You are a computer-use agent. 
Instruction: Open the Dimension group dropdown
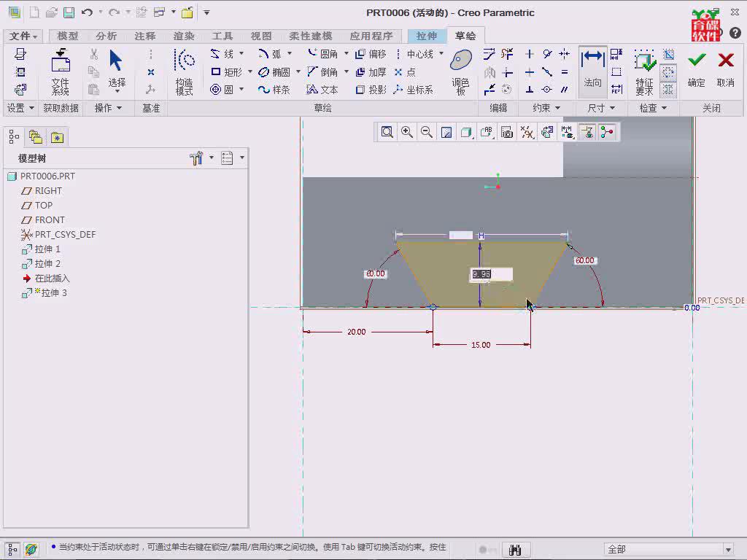click(x=601, y=108)
